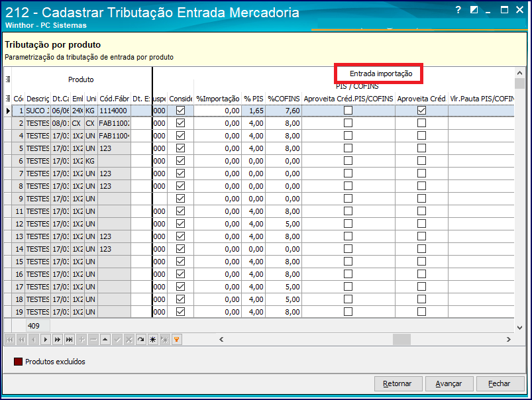Toggle Aproveita Créd.PIS/COFINS for product 1
Viewport: 532px width, 400px height.
pos(348,111)
